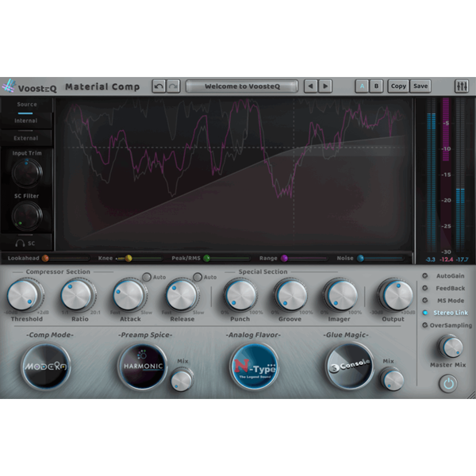Click the -12.4 gain reduction readout

pos(446,259)
